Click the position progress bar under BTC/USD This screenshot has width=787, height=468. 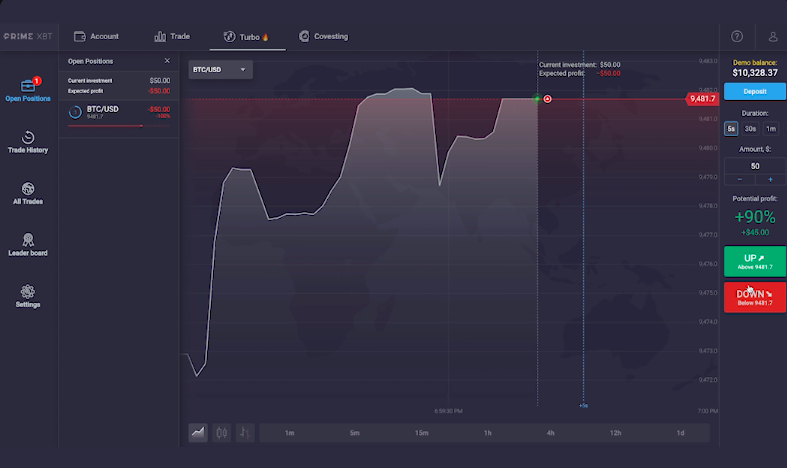(119, 126)
